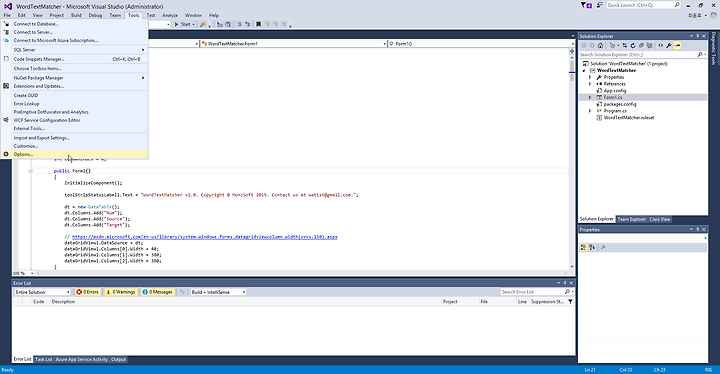Collapse the WordTextMatcher project node
Image resolution: width=720 pixels, height=374 pixels.
coord(584,71)
